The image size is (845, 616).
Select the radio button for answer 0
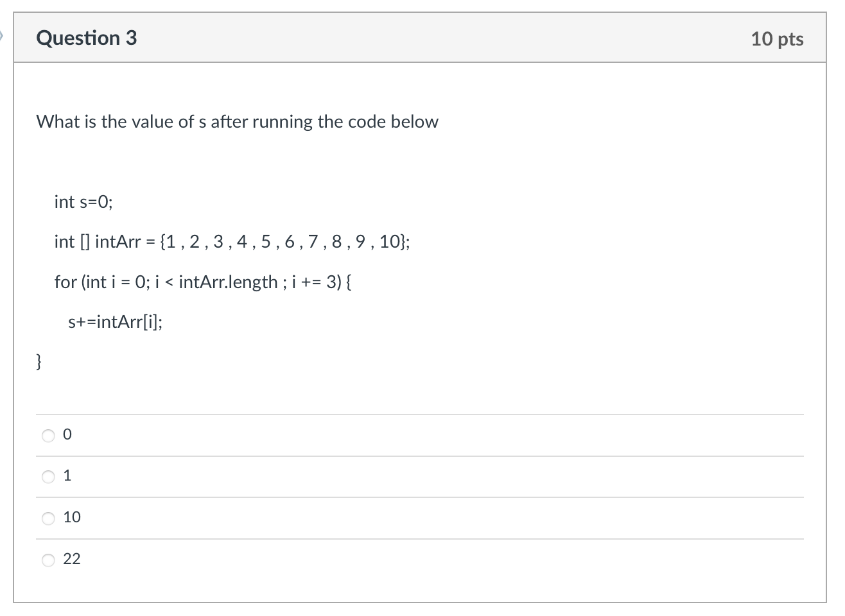pos(48,435)
